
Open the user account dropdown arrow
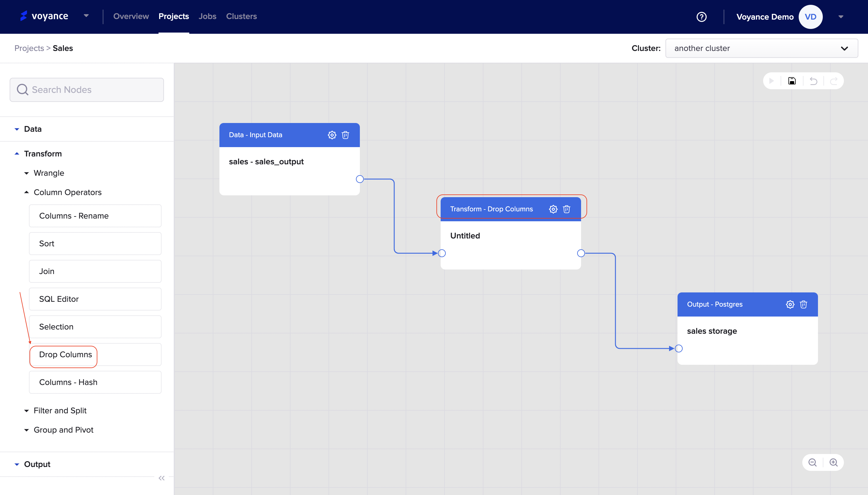(841, 17)
